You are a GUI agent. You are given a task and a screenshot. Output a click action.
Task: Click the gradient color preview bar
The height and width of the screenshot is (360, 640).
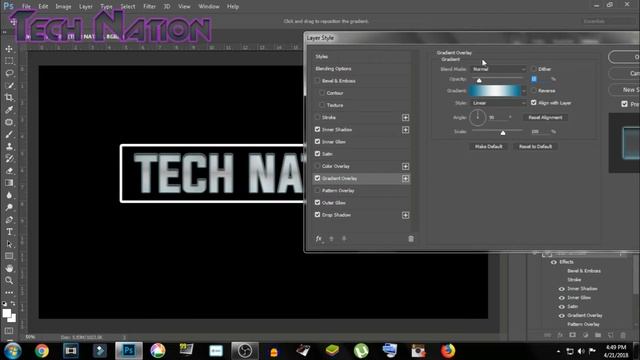point(495,91)
